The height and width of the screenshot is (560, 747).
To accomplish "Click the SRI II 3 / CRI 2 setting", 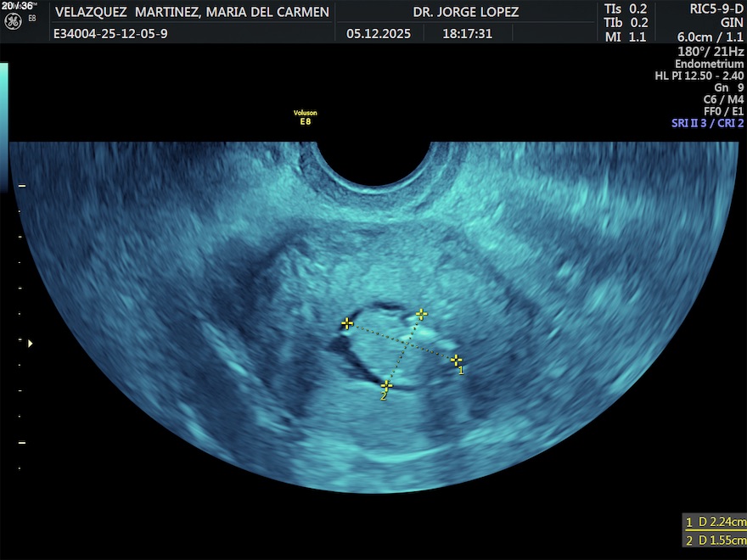I will point(707,123).
